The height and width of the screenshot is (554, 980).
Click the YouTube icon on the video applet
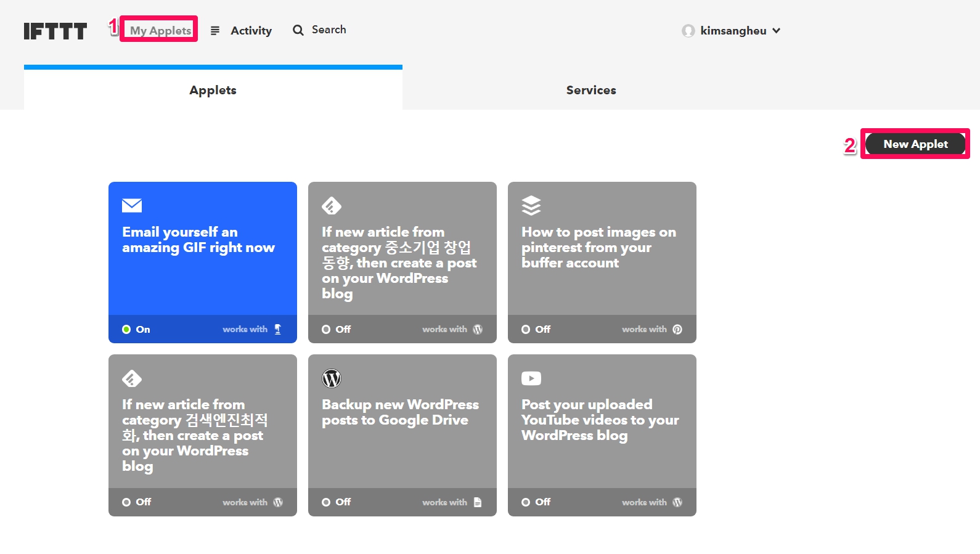pyautogui.click(x=531, y=378)
